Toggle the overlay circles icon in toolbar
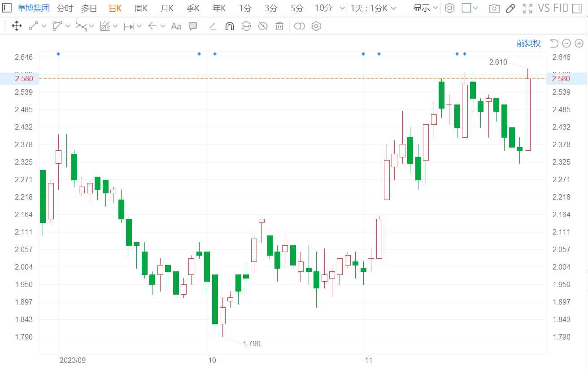This screenshot has height=370, width=588. click(x=300, y=26)
